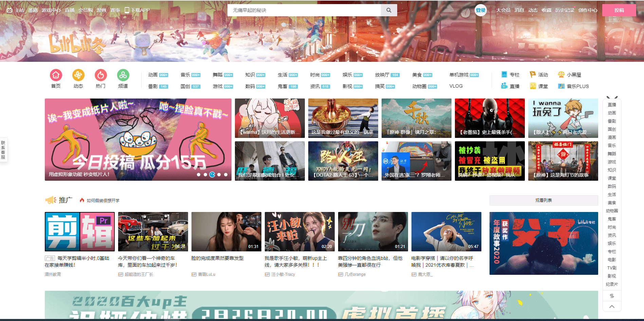644x321 pixels.
Task: Open the 专栏 column icon
Action: [504, 74]
